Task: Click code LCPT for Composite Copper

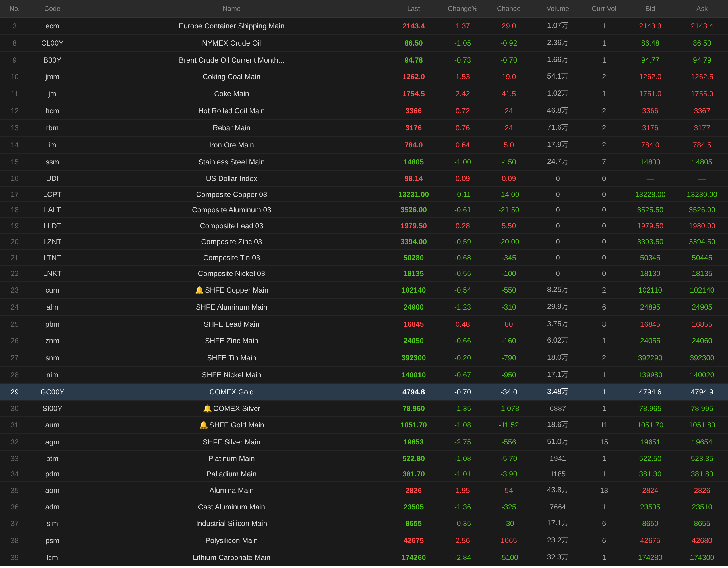Action: [52, 194]
